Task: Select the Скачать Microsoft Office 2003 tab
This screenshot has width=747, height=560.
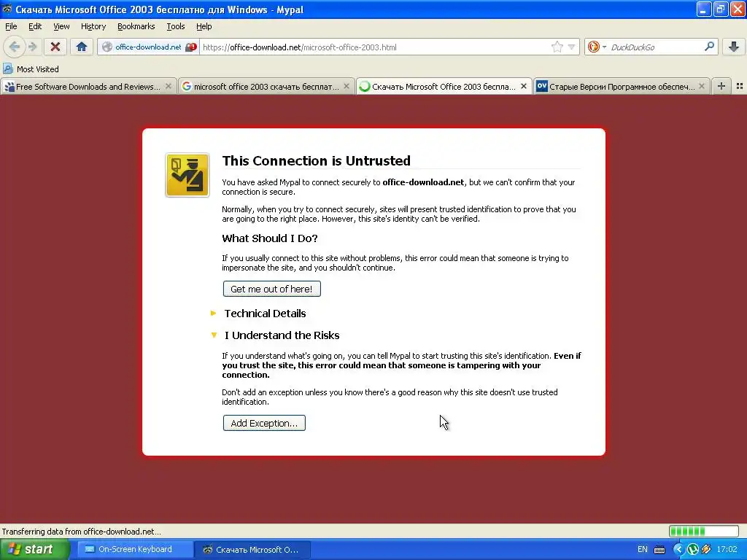Action: 444,86
